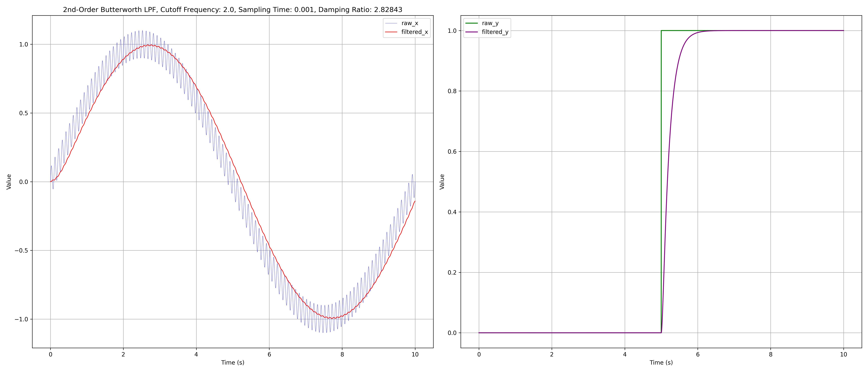Click x-axis tick 10 on the left plot

coord(415,355)
